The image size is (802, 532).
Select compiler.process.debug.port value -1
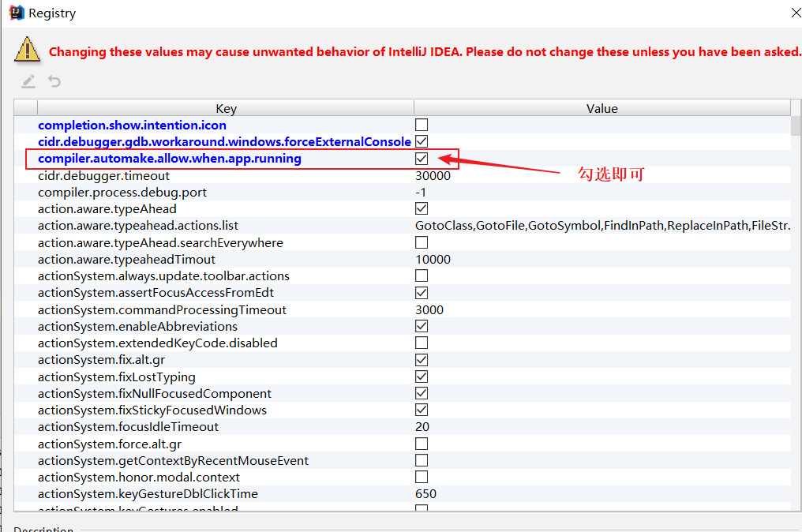pyautogui.click(x=421, y=193)
